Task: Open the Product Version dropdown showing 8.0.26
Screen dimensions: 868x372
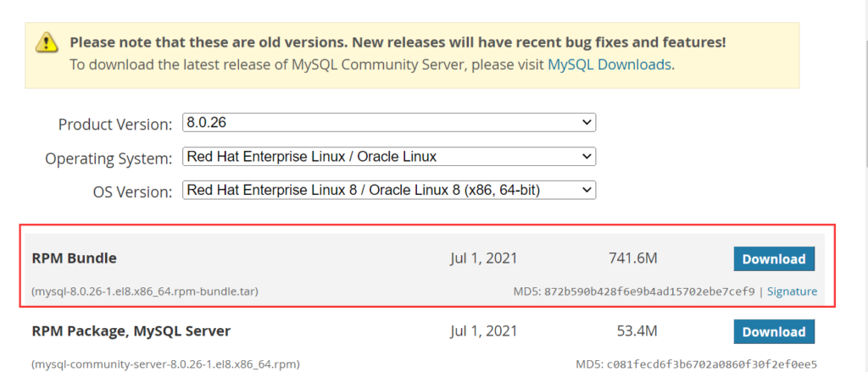Action: pos(389,123)
